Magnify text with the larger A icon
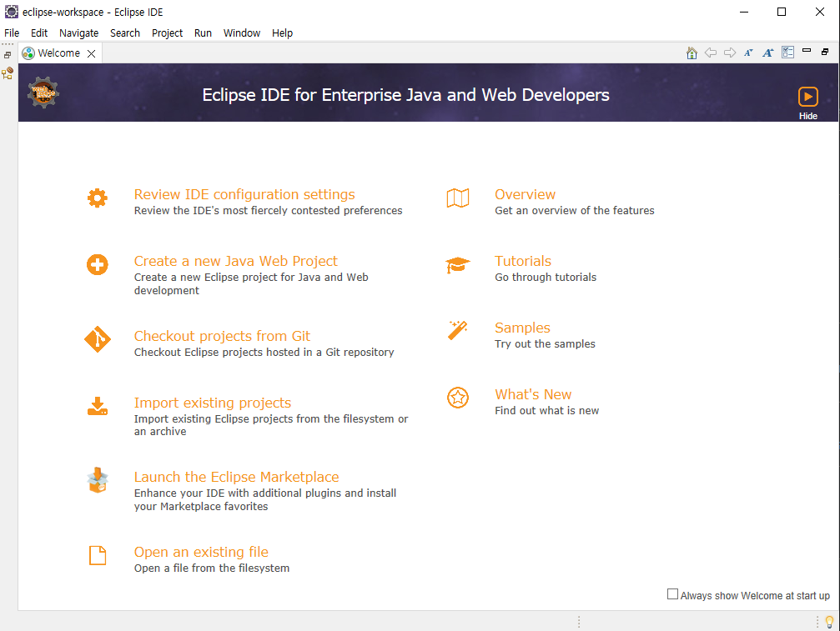This screenshot has height=631, width=840. (x=768, y=53)
